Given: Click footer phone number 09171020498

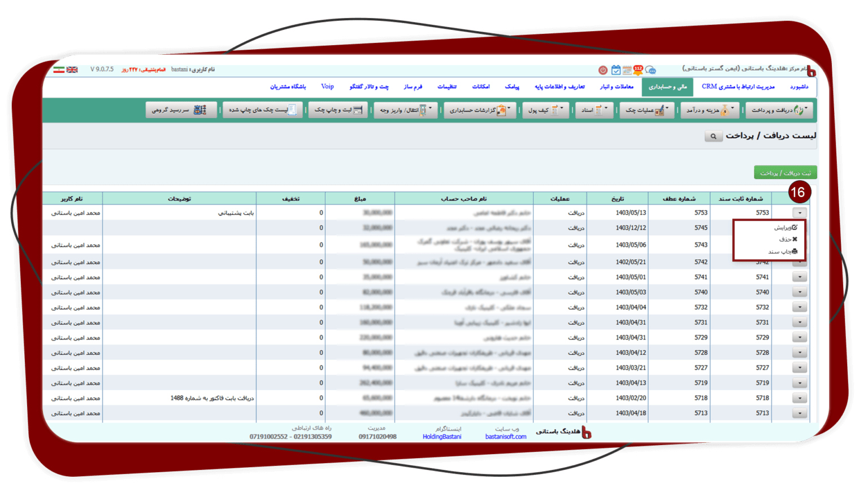Looking at the screenshot, I should [377, 437].
